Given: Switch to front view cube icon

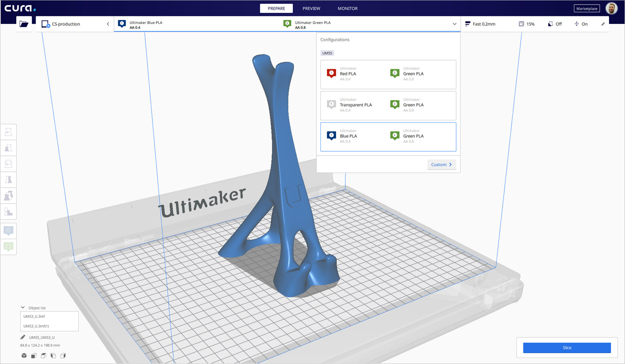Looking at the screenshot, I should (x=34, y=356).
